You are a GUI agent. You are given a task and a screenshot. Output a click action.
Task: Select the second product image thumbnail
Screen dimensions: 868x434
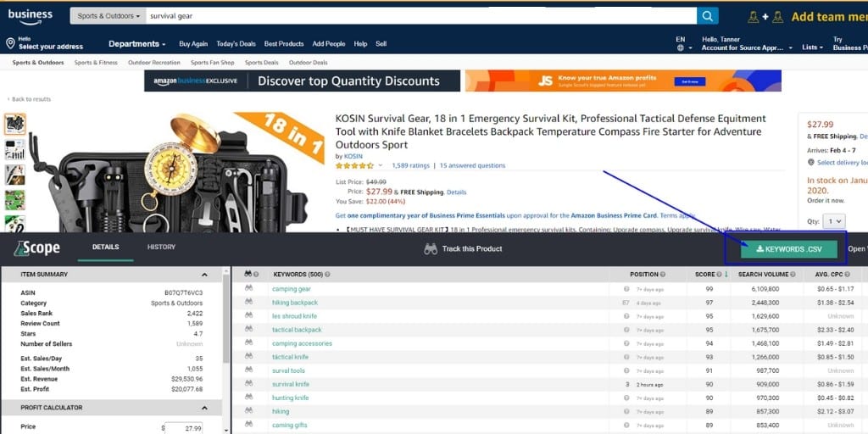click(15, 149)
